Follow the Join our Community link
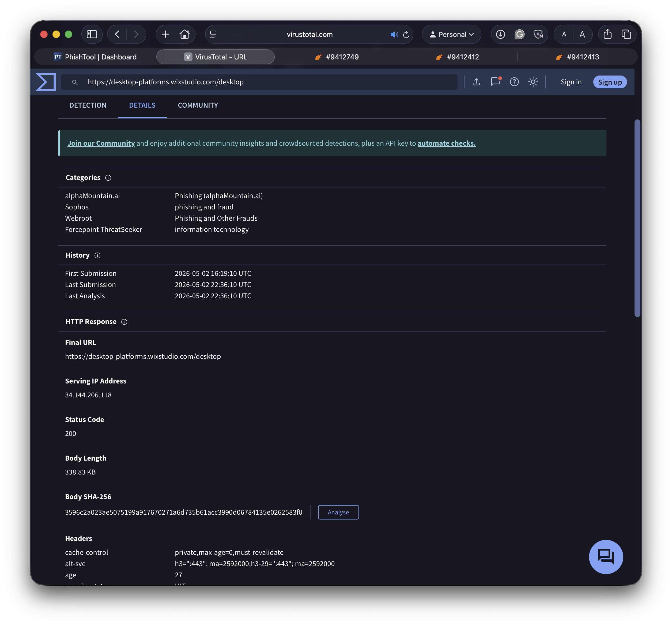672x625 pixels. (101, 143)
